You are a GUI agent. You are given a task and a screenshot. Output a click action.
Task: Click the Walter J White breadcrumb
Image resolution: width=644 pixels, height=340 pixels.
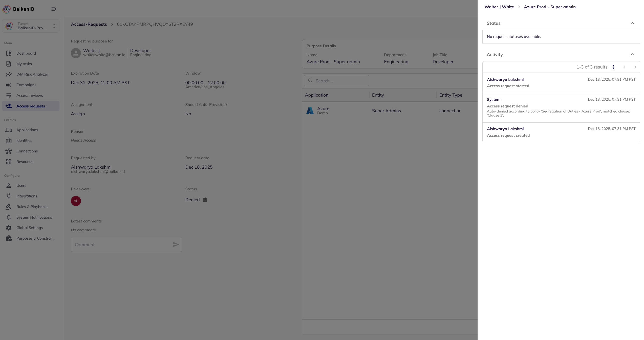click(499, 7)
